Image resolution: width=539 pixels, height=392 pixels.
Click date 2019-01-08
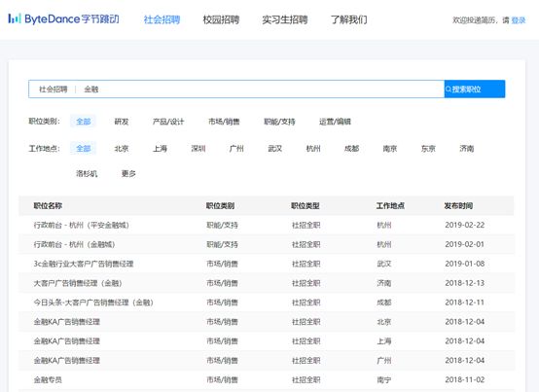(x=465, y=264)
